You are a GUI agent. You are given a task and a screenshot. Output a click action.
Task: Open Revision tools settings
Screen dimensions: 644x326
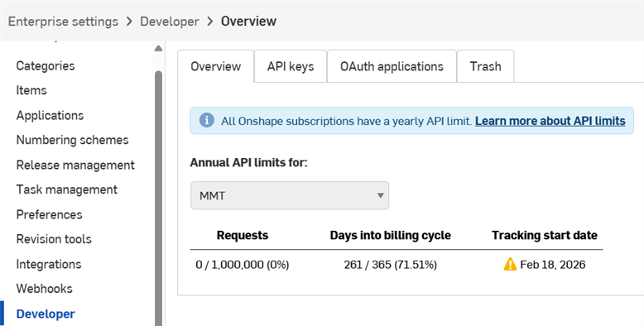click(x=54, y=239)
